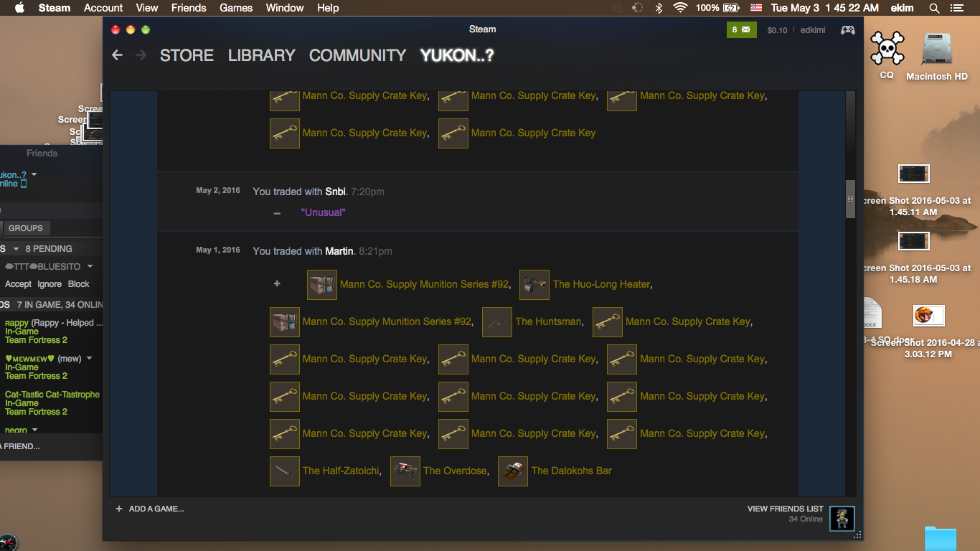Screen dimensions: 980x551
Task: Click the Huntsman bow item icon
Action: (497, 322)
